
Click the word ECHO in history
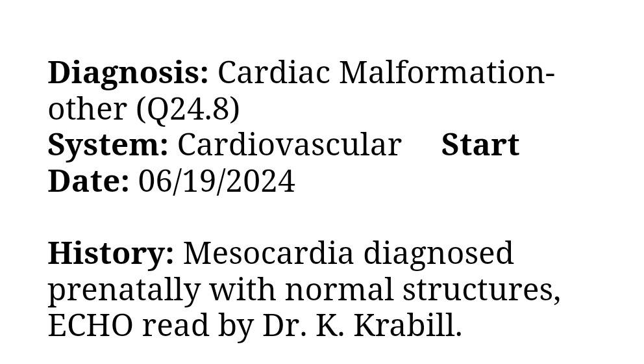pos(90,326)
